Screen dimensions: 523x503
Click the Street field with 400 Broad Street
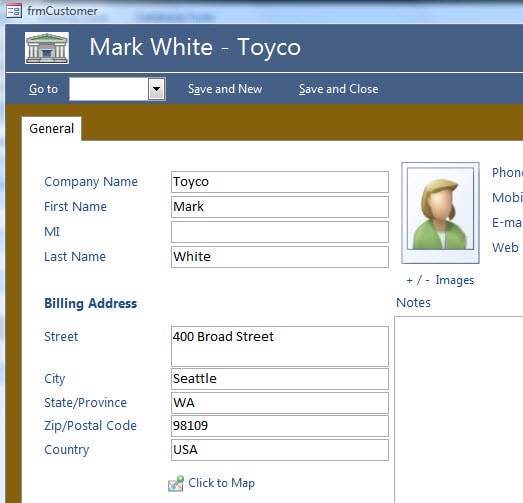click(x=280, y=346)
